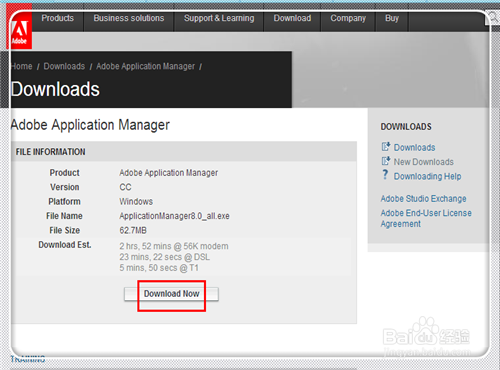Click the DOWNLOADS sidebar heading
The image size is (500, 370).
406,127
